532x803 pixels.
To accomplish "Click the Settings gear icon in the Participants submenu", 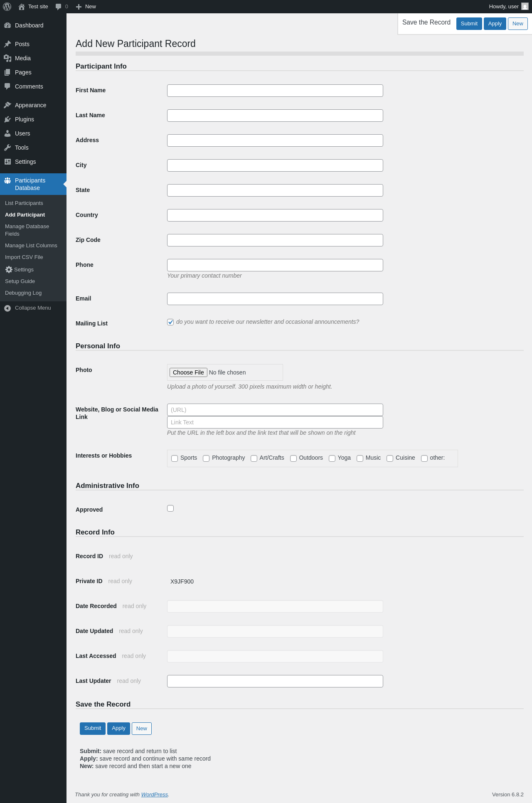I will [x=9, y=270].
